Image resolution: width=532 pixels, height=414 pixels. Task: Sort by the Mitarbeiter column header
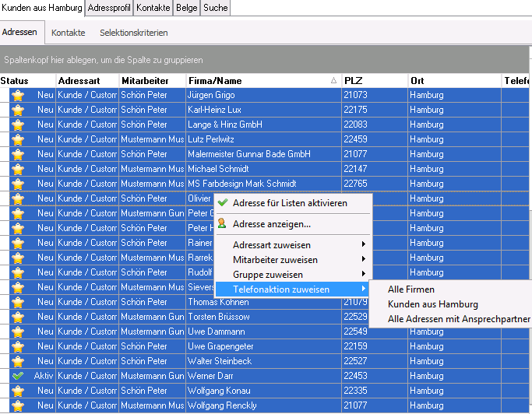(x=153, y=81)
